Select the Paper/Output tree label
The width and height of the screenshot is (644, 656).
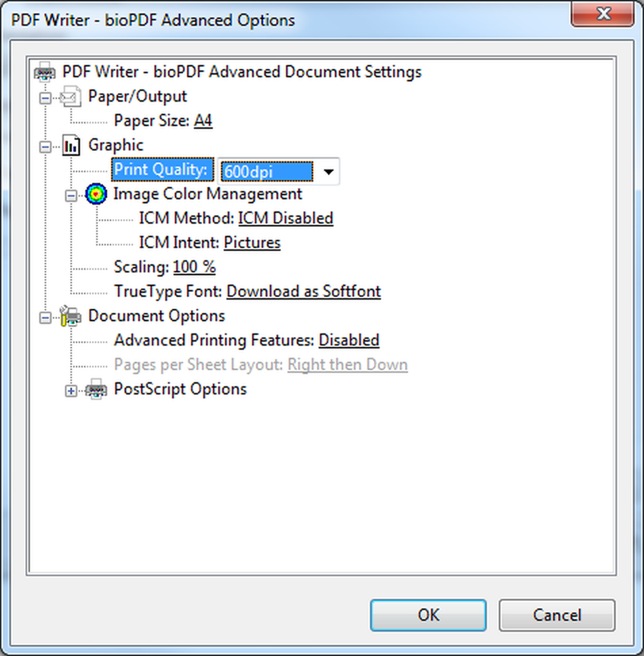pos(137,97)
